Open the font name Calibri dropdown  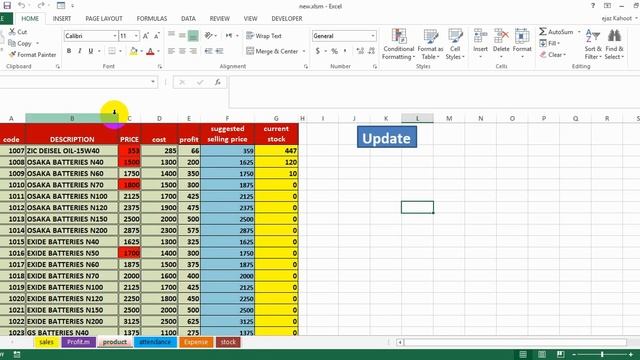pyautogui.click(x=115, y=36)
